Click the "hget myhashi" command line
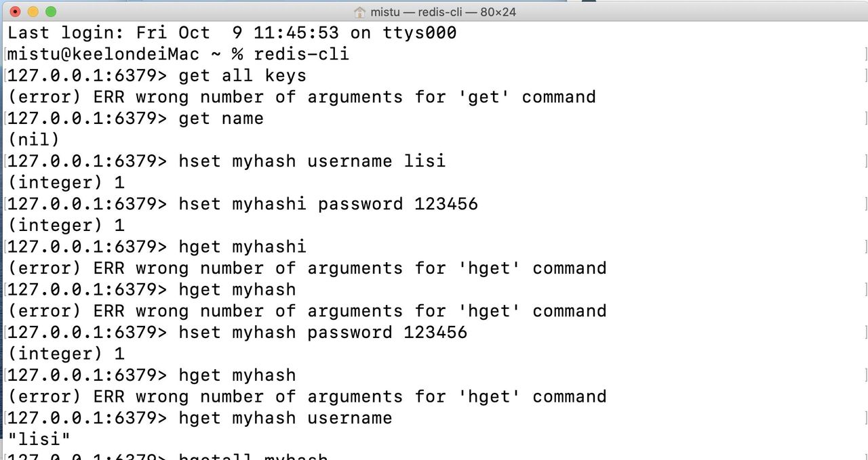 click(x=242, y=247)
